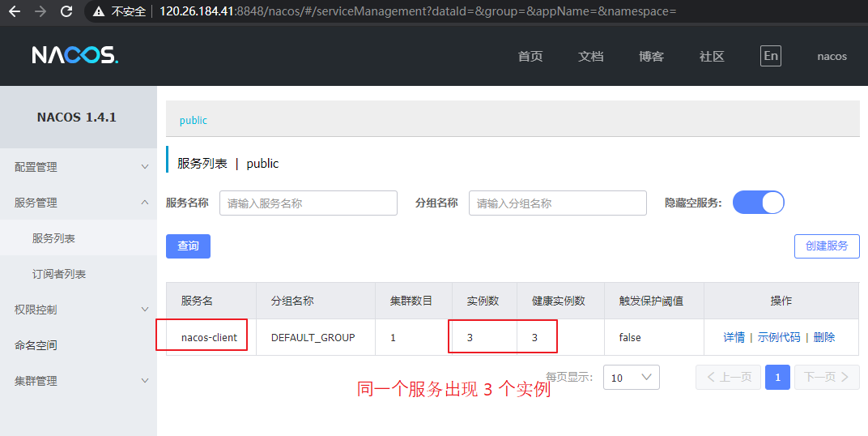The height and width of the screenshot is (436, 868).
Task: Click the 下一页 pagination button
Action: pyautogui.click(x=827, y=378)
